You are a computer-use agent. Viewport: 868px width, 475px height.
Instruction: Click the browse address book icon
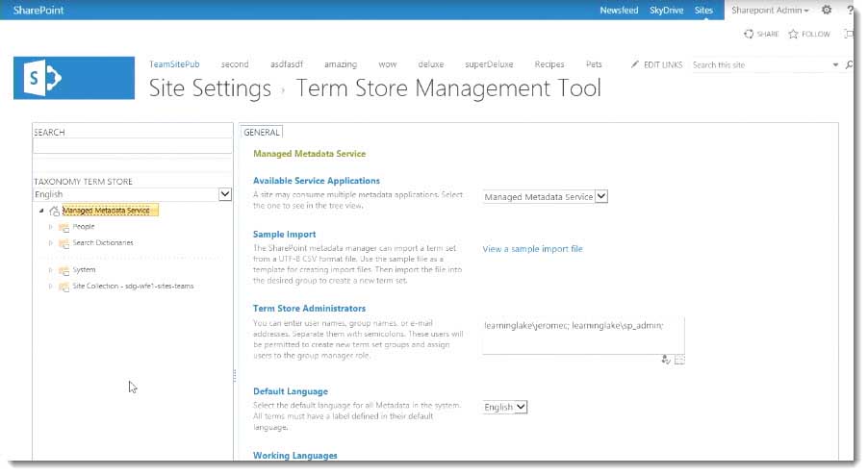coord(679,360)
